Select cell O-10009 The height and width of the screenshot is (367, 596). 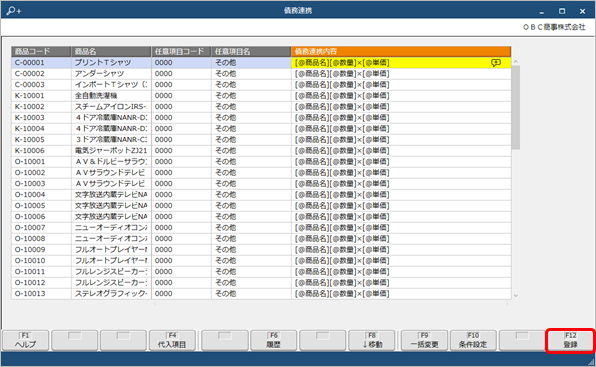[41, 250]
